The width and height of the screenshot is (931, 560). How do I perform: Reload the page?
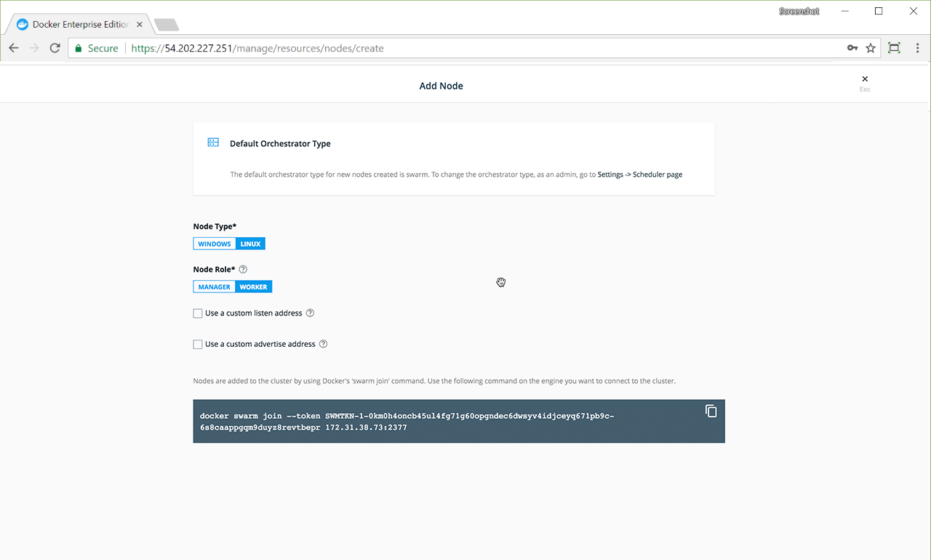click(x=55, y=48)
